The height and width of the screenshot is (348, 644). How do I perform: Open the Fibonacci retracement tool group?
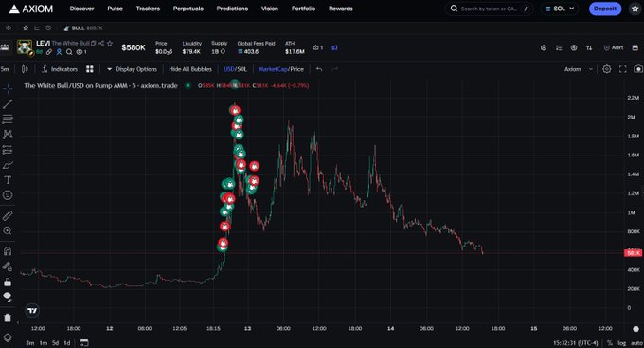(8, 119)
